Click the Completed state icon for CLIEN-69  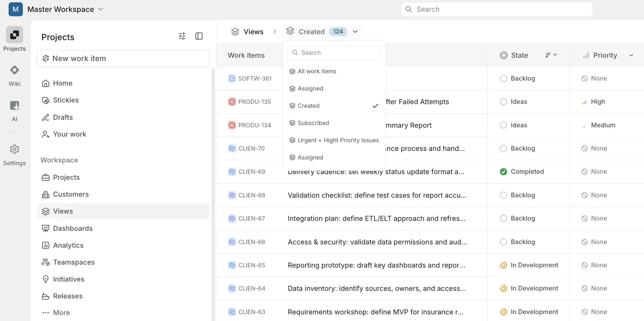pyautogui.click(x=503, y=172)
